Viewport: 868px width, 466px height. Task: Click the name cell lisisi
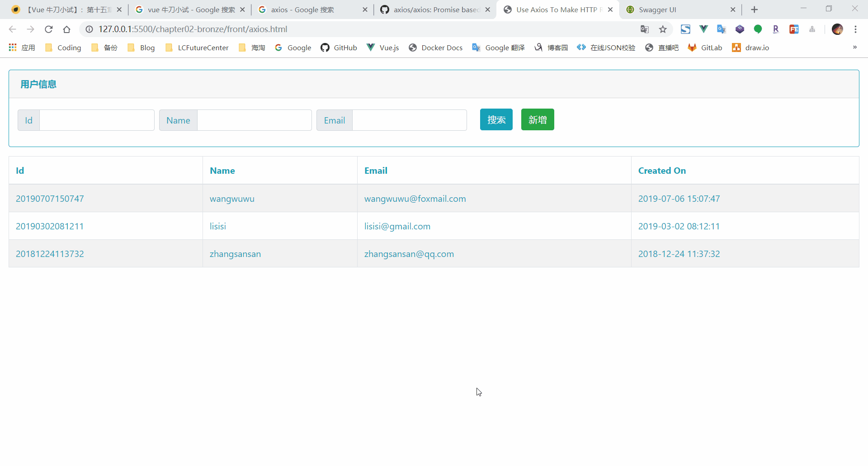[x=218, y=226]
